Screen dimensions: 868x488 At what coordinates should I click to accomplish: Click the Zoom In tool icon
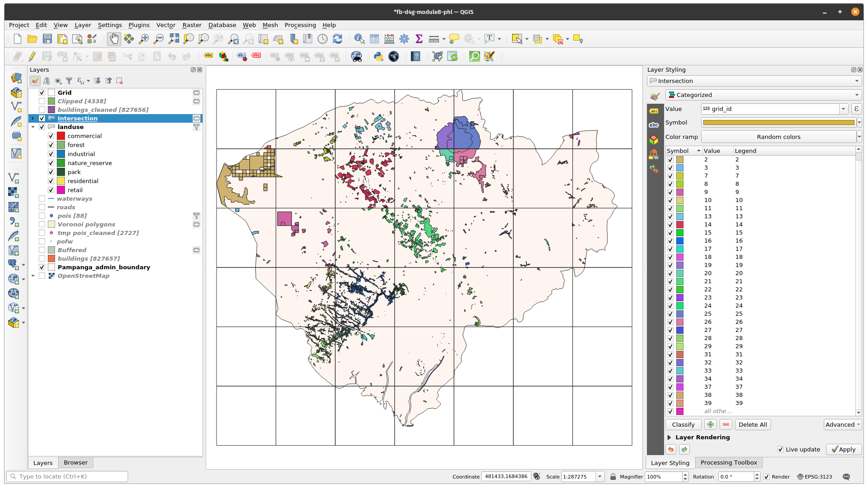[x=144, y=39]
